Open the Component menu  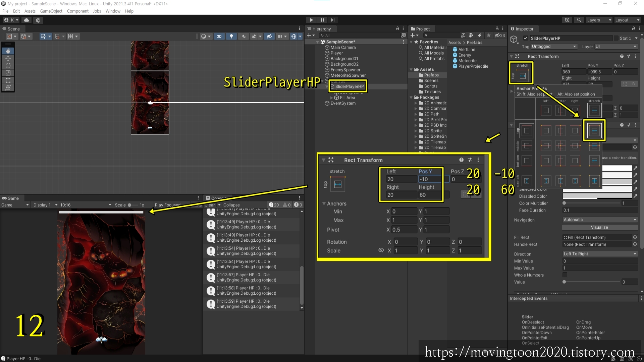pos(78,11)
